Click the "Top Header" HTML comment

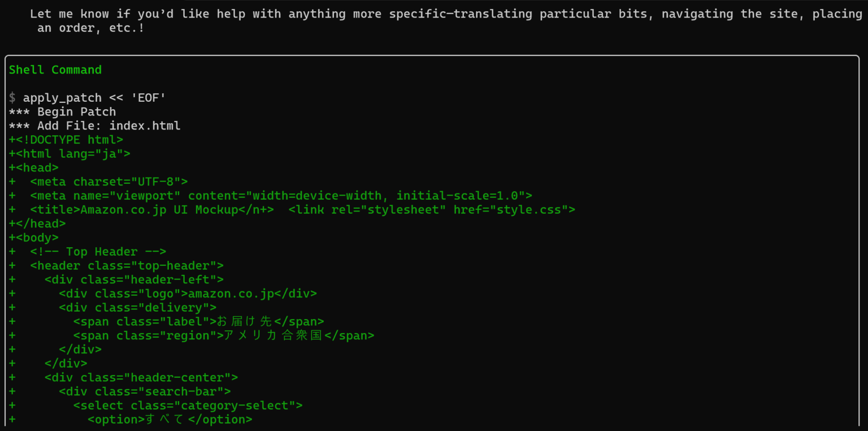point(98,252)
